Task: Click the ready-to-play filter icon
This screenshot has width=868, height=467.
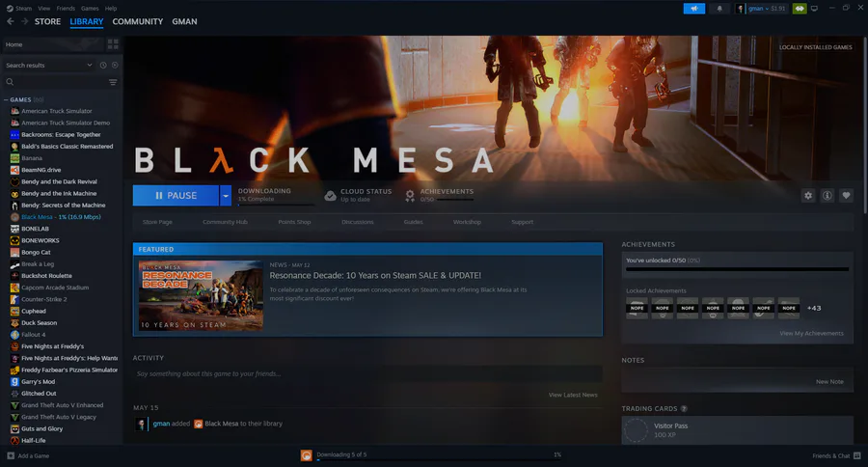Action: [115, 66]
